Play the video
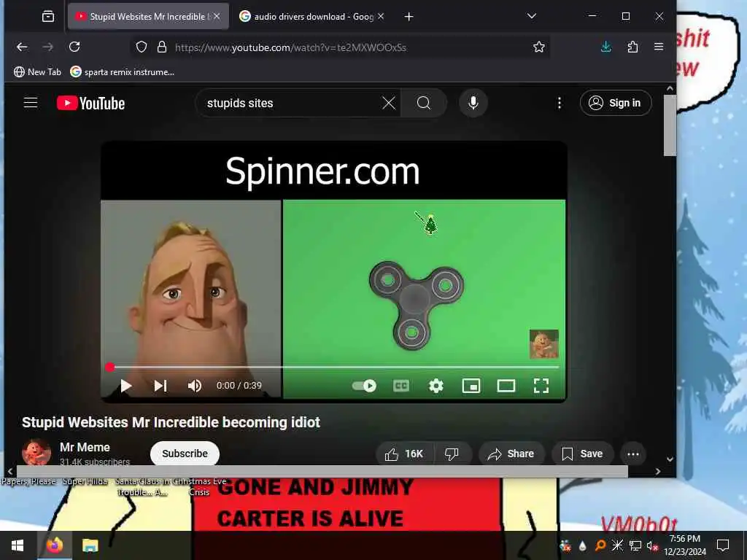Screen dimensions: 747x560 click(125, 386)
